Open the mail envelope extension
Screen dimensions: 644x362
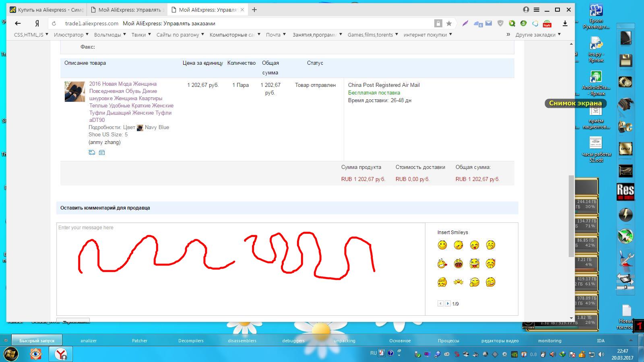[489, 23]
